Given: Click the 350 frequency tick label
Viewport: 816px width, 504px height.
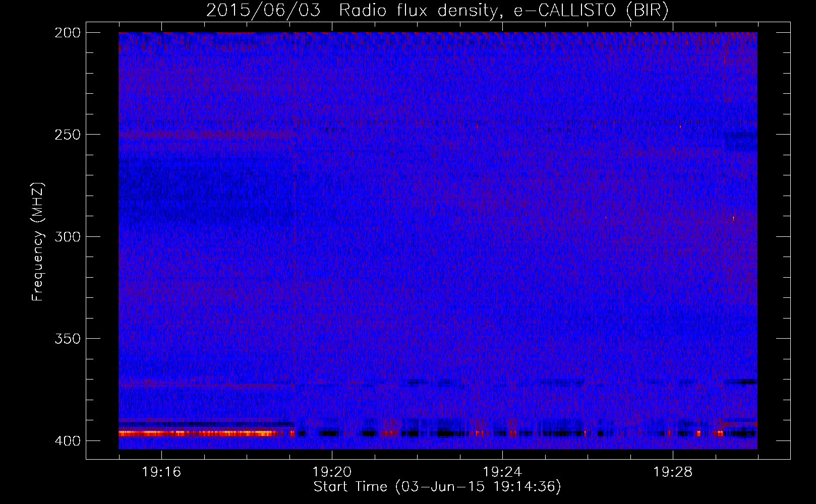Looking at the screenshot, I should (68, 339).
